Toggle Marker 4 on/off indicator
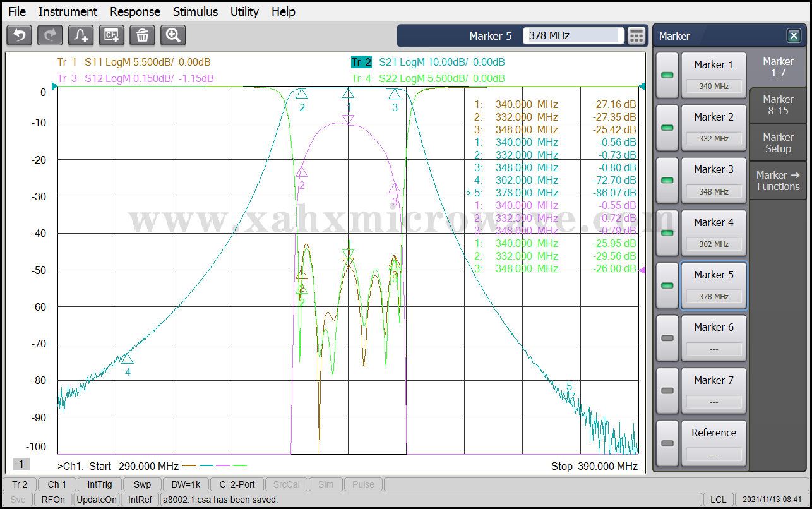The height and width of the screenshot is (509, 812). (667, 232)
